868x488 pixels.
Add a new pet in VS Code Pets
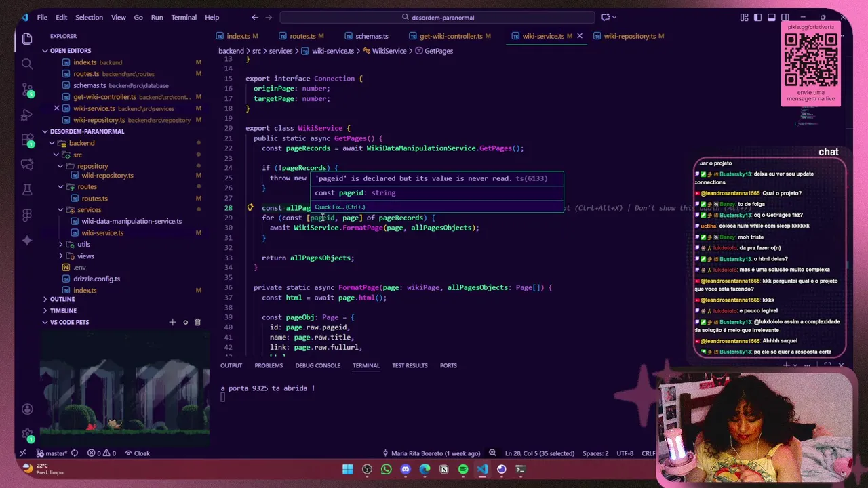pos(172,322)
